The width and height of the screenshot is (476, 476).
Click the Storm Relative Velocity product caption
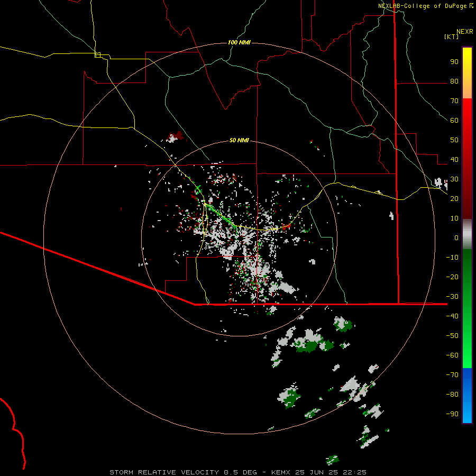click(238, 472)
